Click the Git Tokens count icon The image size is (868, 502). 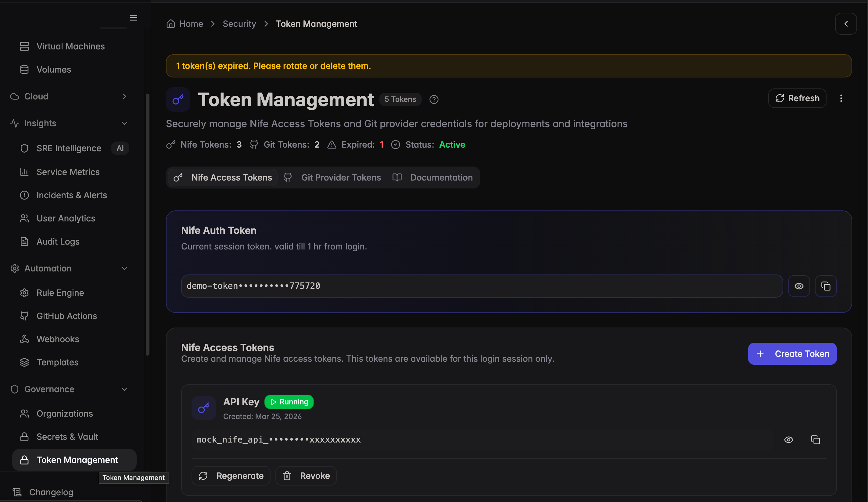coord(254,145)
